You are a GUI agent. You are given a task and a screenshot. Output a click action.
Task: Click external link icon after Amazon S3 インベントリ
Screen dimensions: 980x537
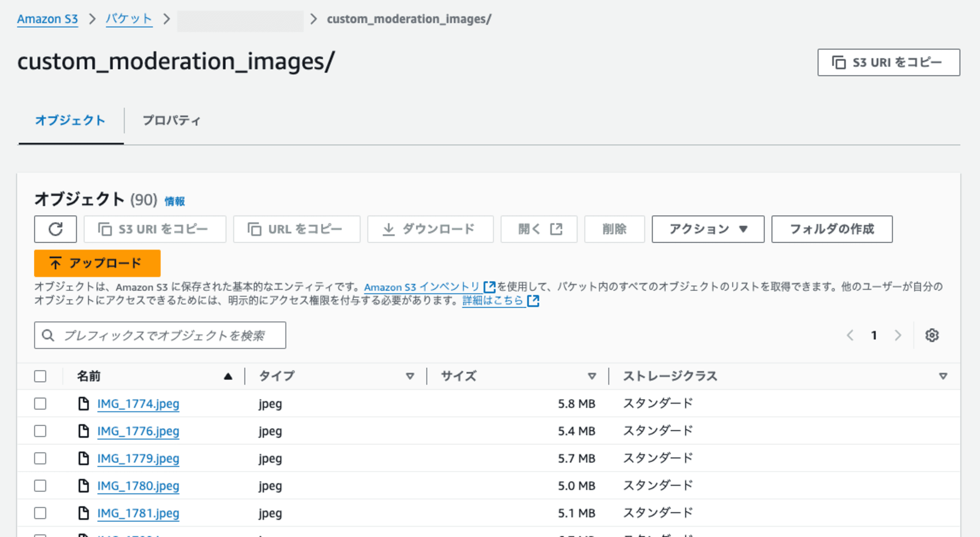pyautogui.click(x=490, y=287)
